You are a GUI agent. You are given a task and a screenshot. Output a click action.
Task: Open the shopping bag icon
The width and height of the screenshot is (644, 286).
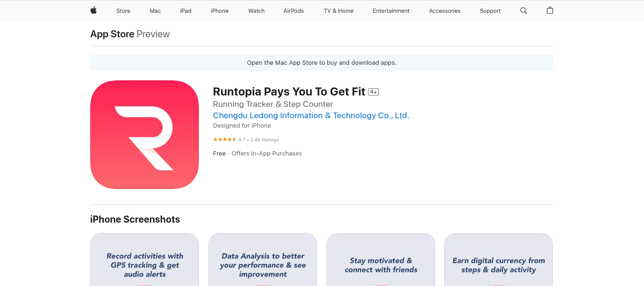(550, 10)
